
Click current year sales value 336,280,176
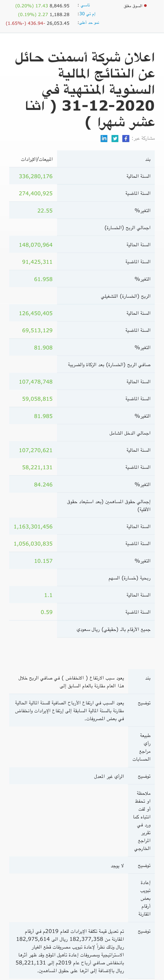36,176
